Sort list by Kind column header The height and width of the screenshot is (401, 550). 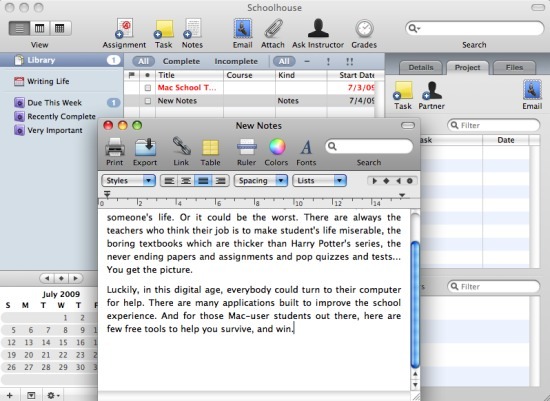(301, 75)
